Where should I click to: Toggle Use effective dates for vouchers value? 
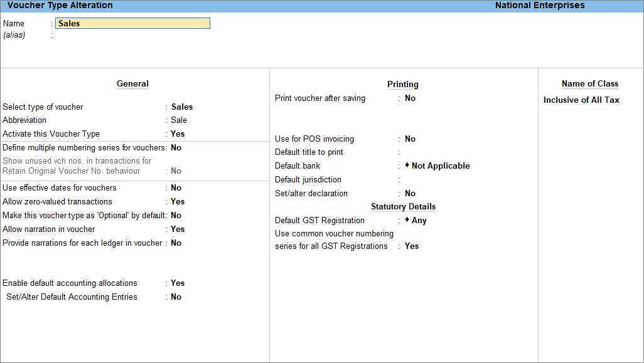pyautogui.click(x=176, y=188)
